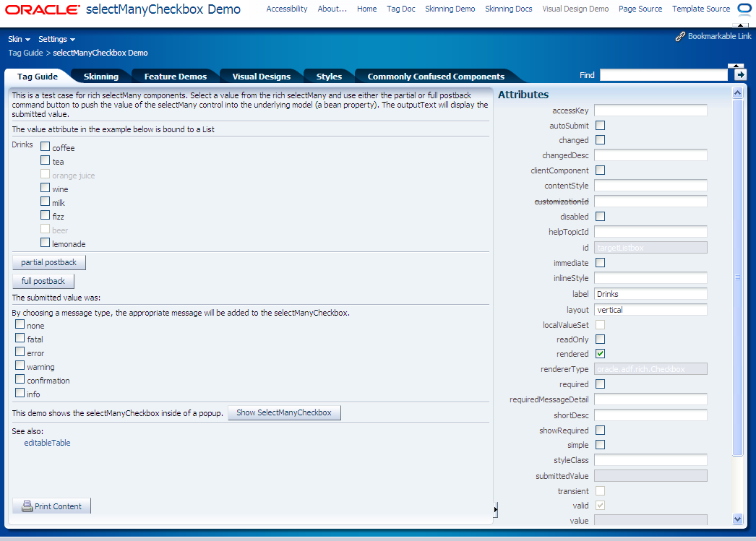The image size is (756, 541).
Task: Open the Feature Demos tab
Action: click(x=176, y=76)
